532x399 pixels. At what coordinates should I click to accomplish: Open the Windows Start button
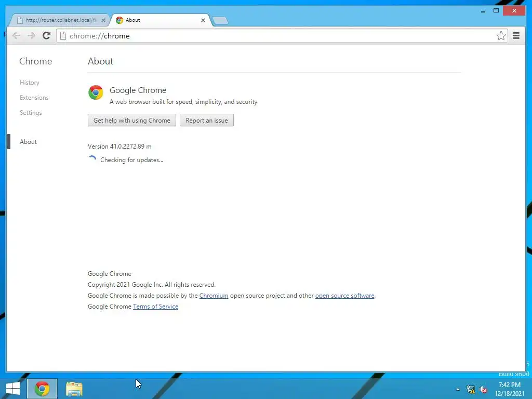click(x=13, y=389)
